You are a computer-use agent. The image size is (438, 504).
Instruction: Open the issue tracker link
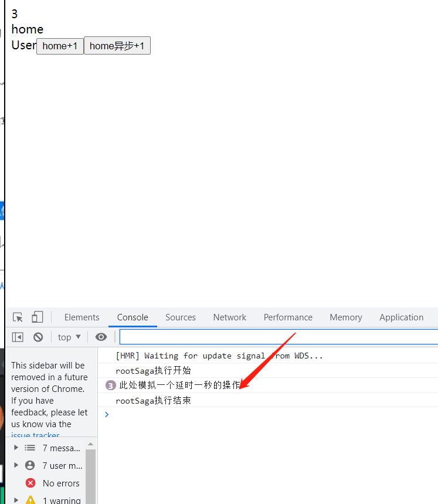point(35,435)
